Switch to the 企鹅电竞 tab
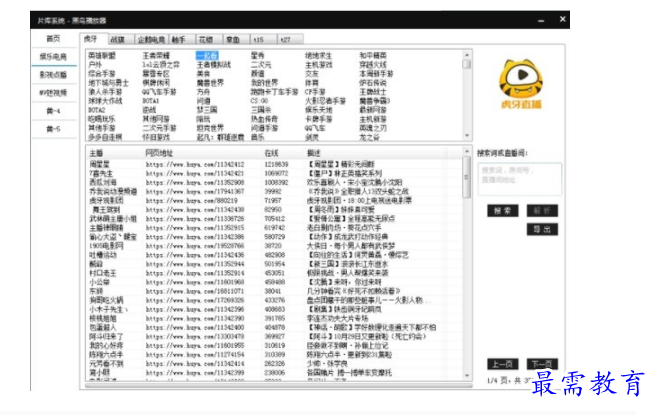Viewport: 653px width, 415px height. click(x=151, y=40)
